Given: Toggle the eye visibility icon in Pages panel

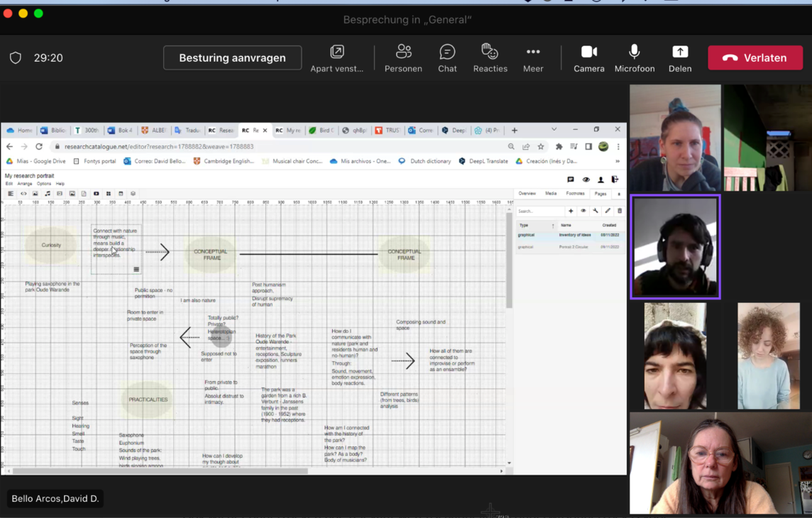Looking at the screenshot, I should click(583, 211).
